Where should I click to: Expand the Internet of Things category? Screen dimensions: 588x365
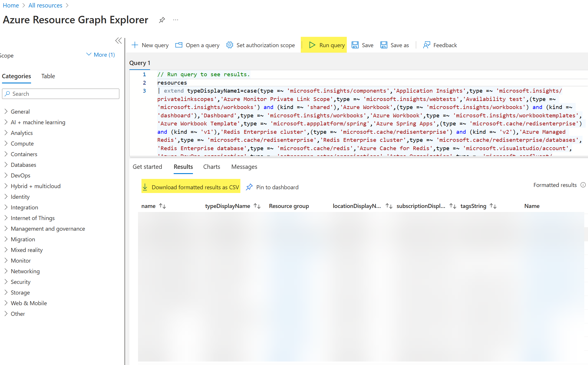tap(6, 218)
